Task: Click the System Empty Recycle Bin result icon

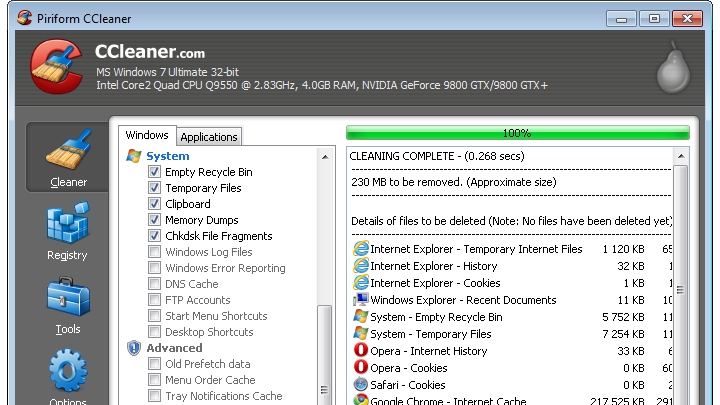Action: [361, 317]
